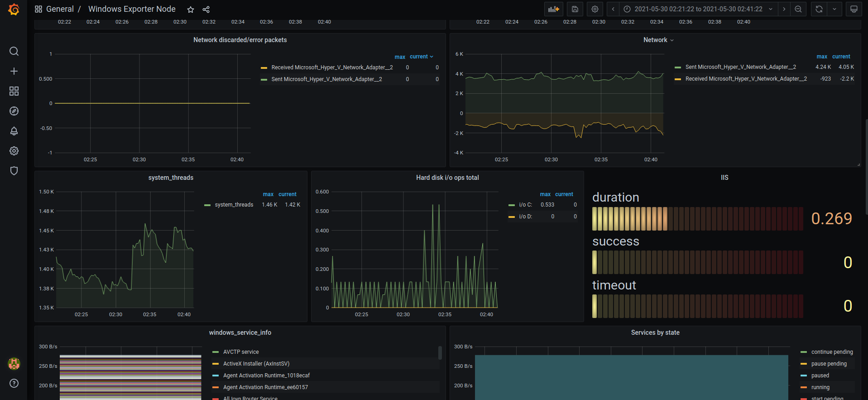Open dashboard settings gear in toolbar
This screenshot has height=400, width=868.
pos(595,9)
